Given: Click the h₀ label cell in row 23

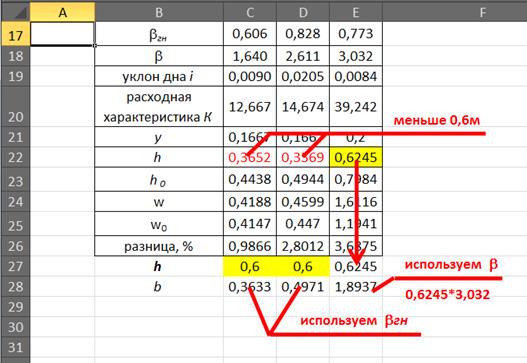Looking at the screenshot, I should (159, 180).
